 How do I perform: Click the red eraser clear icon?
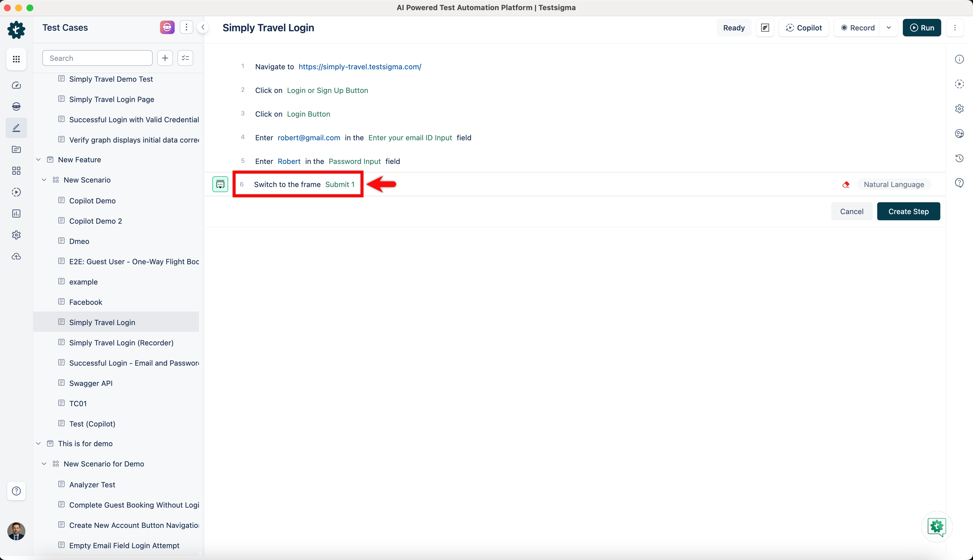point(846,185)
